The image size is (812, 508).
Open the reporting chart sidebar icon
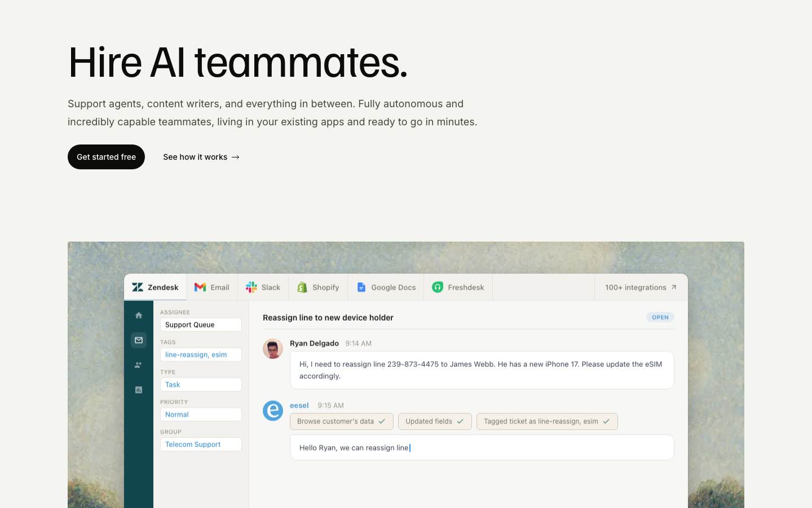(x=139, y=390)
